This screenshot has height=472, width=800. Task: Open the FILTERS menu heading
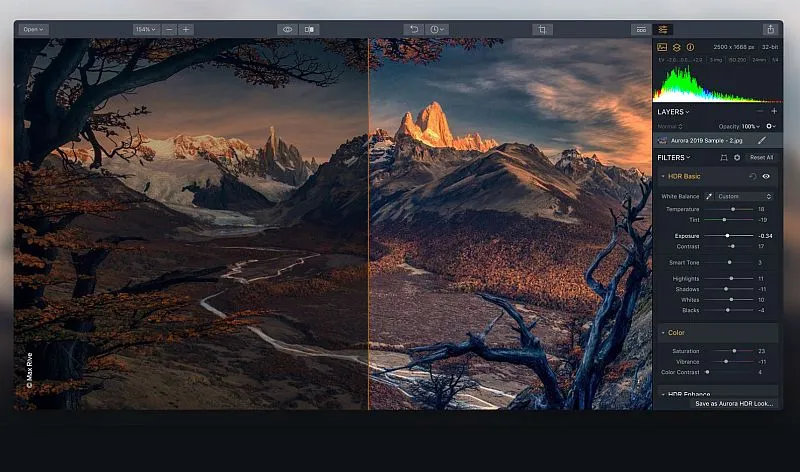tap(673, 157)
